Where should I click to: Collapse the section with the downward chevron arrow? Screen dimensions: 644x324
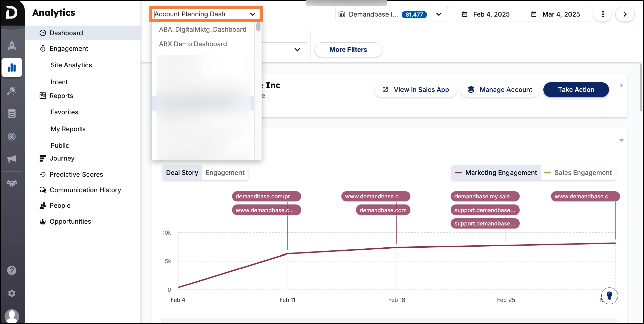click(x=621, y=140)
